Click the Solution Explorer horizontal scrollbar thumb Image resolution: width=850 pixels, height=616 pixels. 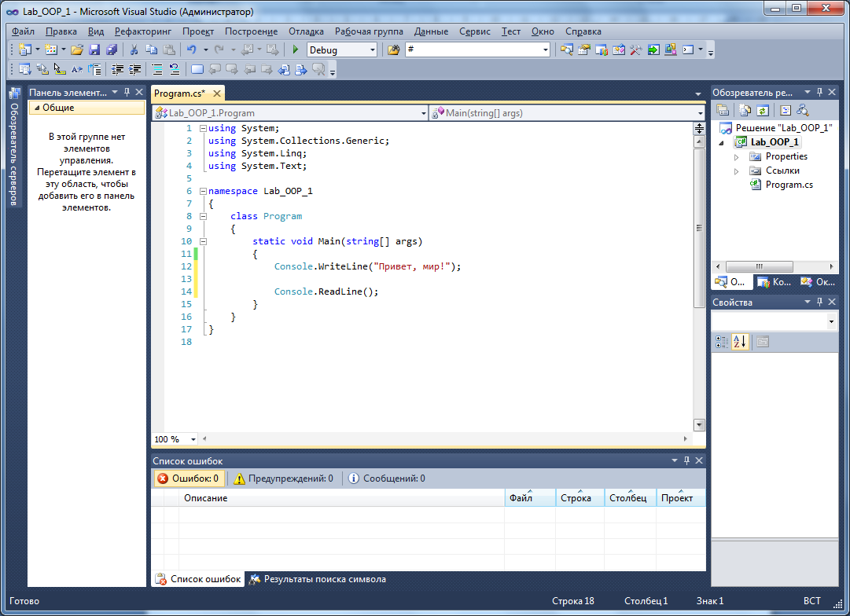point(760,266)
